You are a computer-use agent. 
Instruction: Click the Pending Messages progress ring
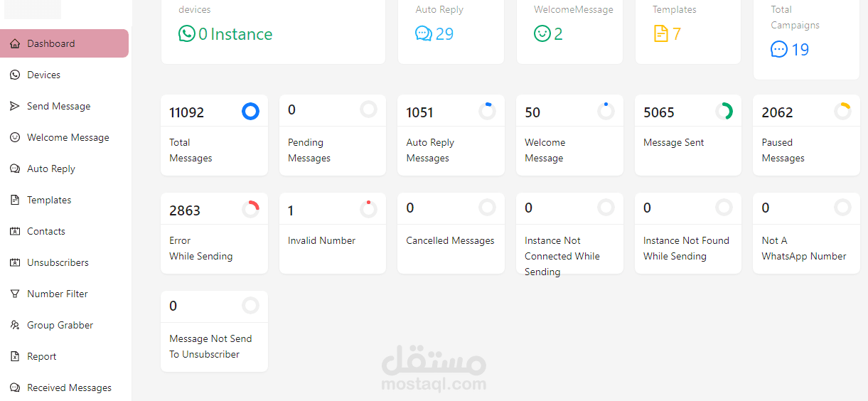[368, 109]
